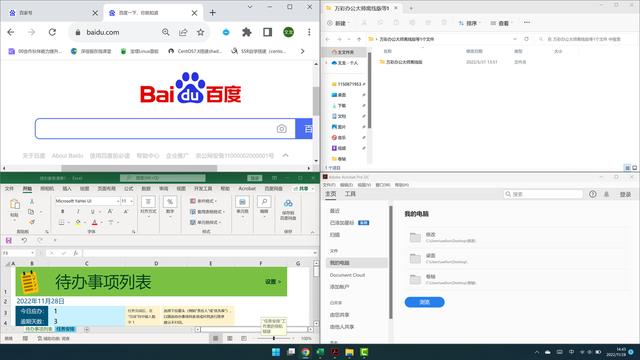Click the blue Browse button in Acrobat
Viewport: 640px width, 360px height.
point(424,302)
